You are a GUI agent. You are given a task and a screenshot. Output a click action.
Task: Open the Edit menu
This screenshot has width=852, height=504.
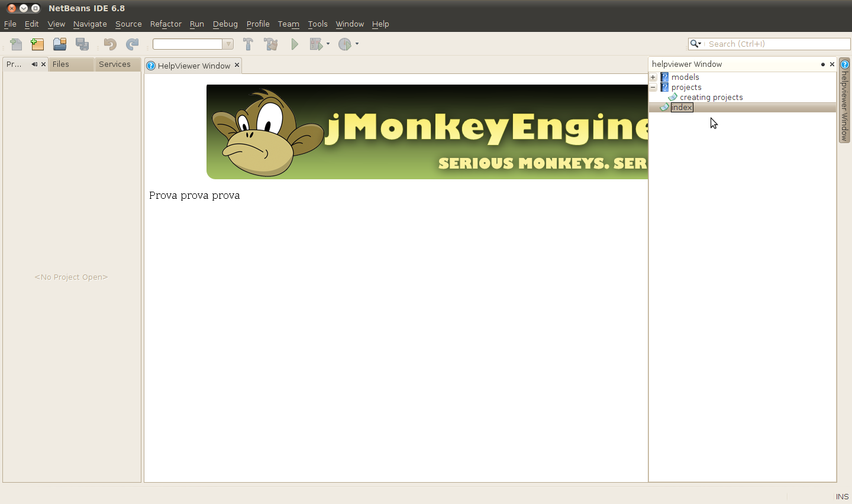tap(31, 24)
